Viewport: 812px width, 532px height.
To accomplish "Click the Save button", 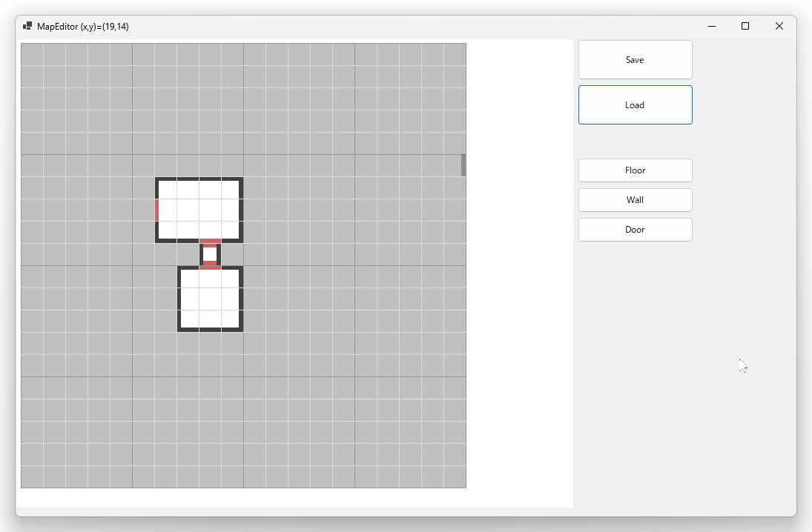I will pos(635,59).
